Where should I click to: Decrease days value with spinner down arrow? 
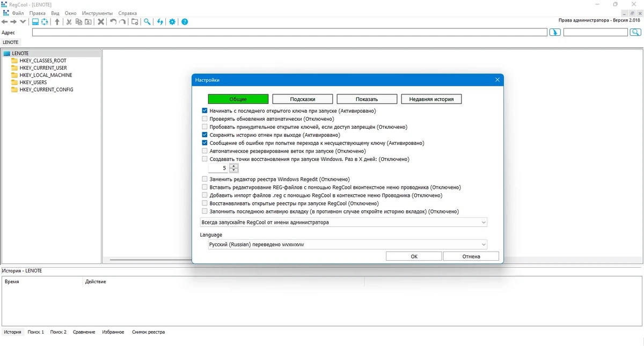point(233,170)
